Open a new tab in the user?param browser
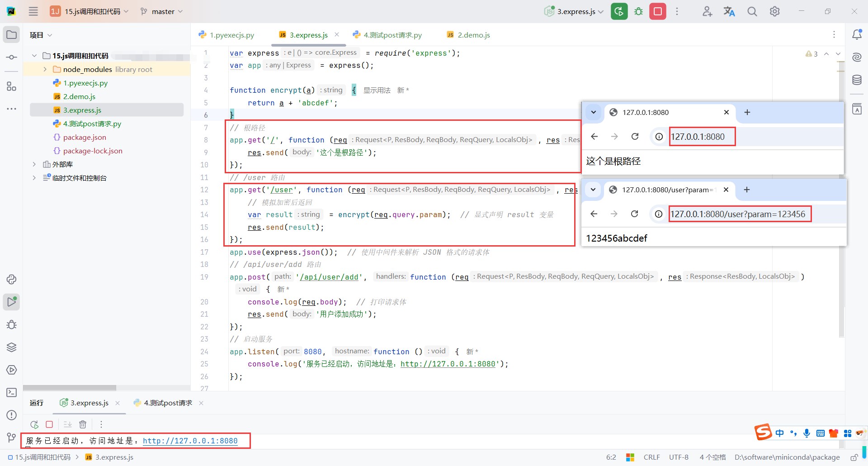This screenshot has height=466, width=868. click(747, 190)
